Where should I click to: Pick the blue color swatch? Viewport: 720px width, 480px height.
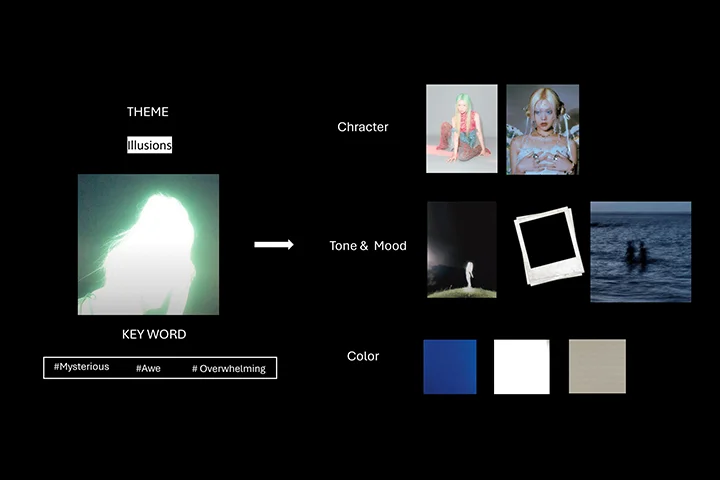tap(450, 367)
